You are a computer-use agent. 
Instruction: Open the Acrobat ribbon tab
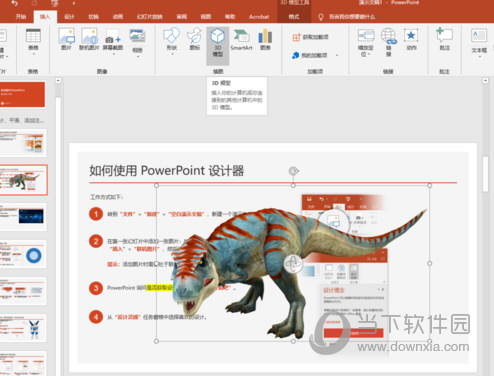(x=259, y=16)
